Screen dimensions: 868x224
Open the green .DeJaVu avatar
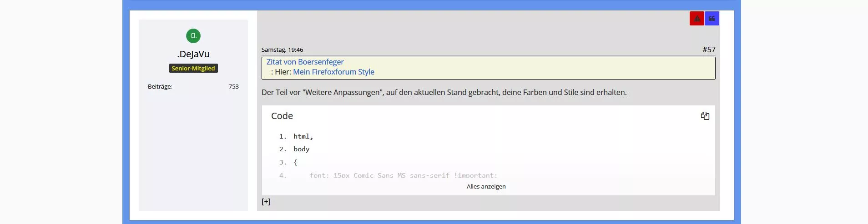click(193, 36)
